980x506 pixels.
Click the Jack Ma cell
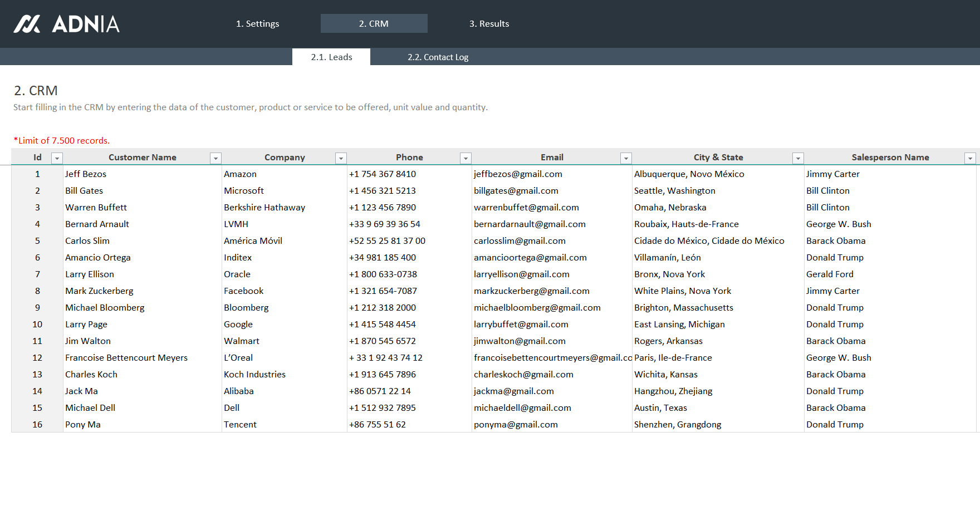tap(143, 391)
